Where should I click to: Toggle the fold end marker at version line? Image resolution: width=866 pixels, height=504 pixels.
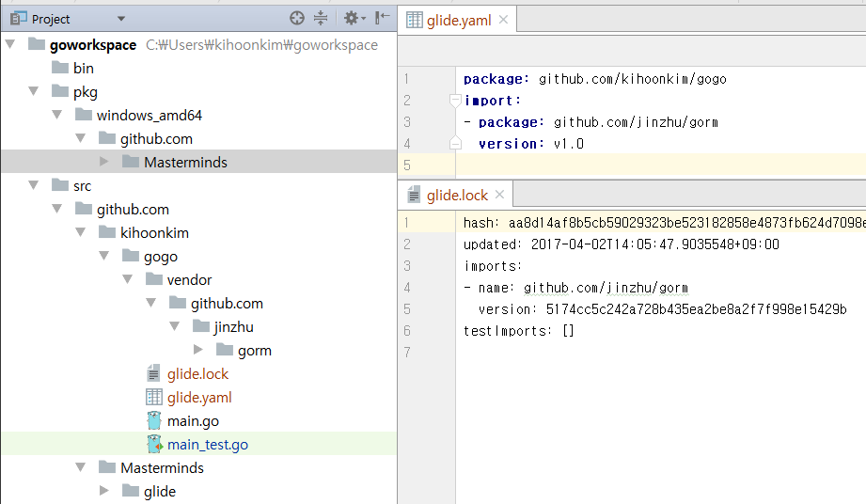point(455,144)
